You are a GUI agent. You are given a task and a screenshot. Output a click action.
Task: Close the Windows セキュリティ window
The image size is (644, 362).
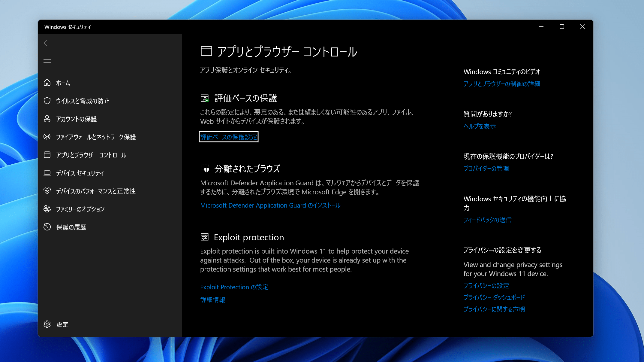582,27
